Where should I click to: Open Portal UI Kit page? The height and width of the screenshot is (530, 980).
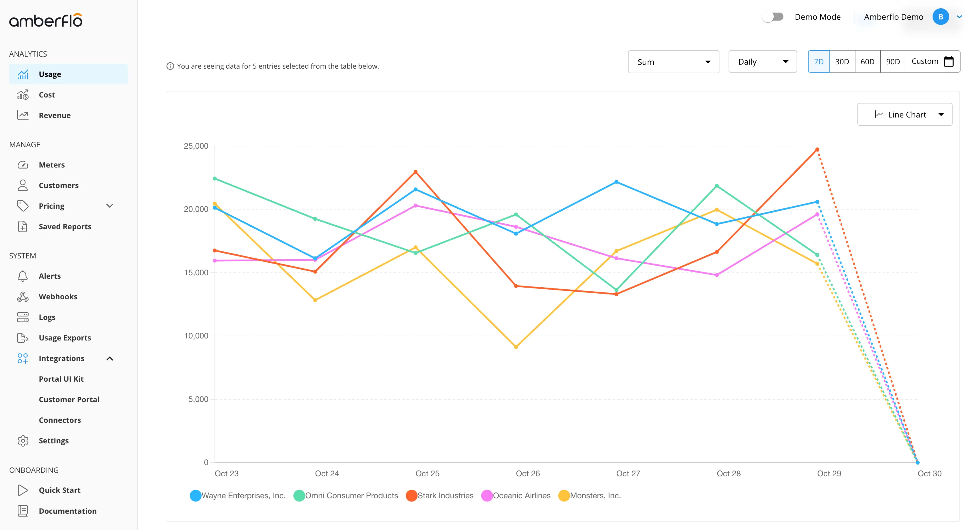point(61,379)
